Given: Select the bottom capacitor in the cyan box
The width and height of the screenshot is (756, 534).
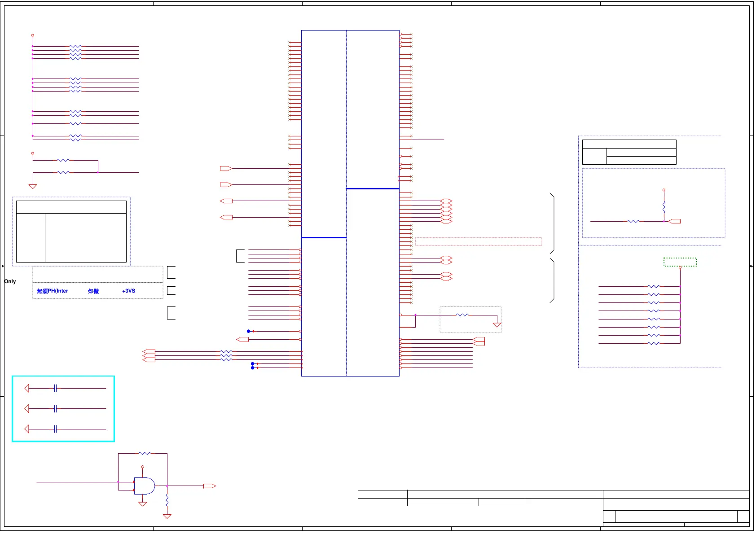Looking at the screenshot, I should pyautogui.click(x=55, y=429).
